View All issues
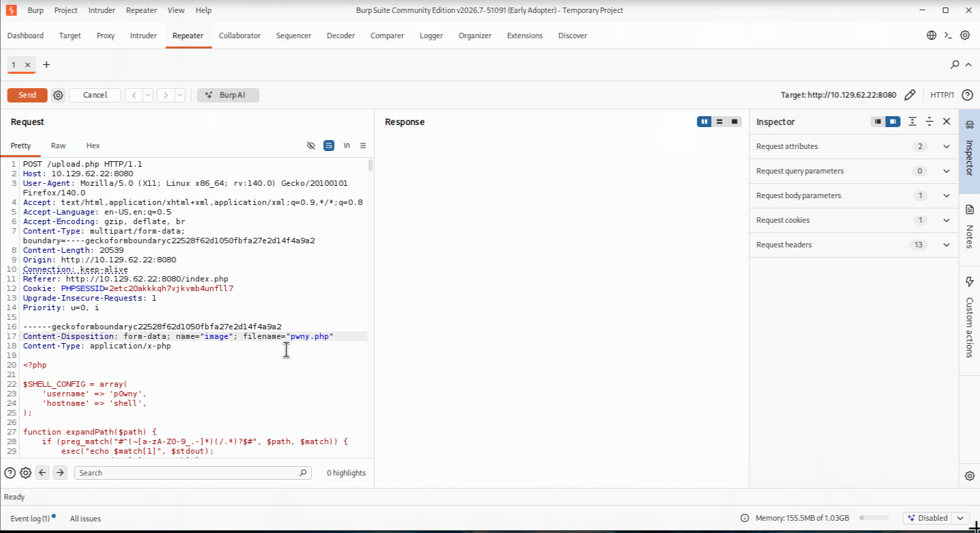The image size is (980, 533). coord(85,519)
